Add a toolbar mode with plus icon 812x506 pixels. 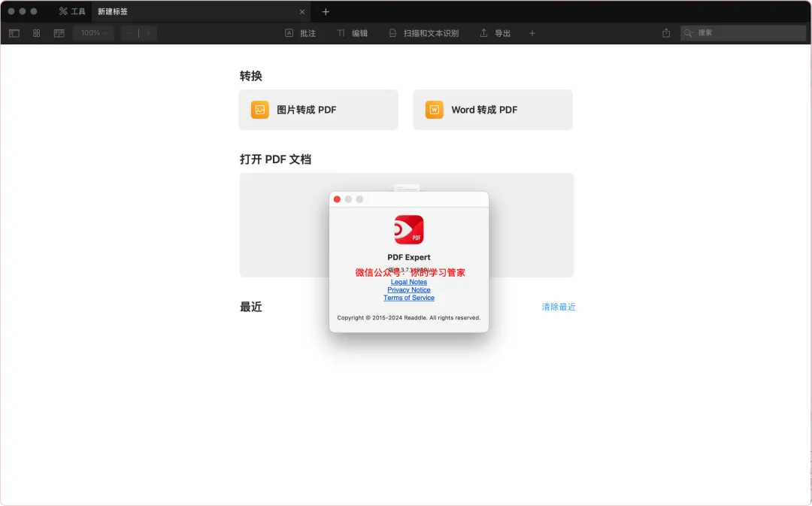532,33
